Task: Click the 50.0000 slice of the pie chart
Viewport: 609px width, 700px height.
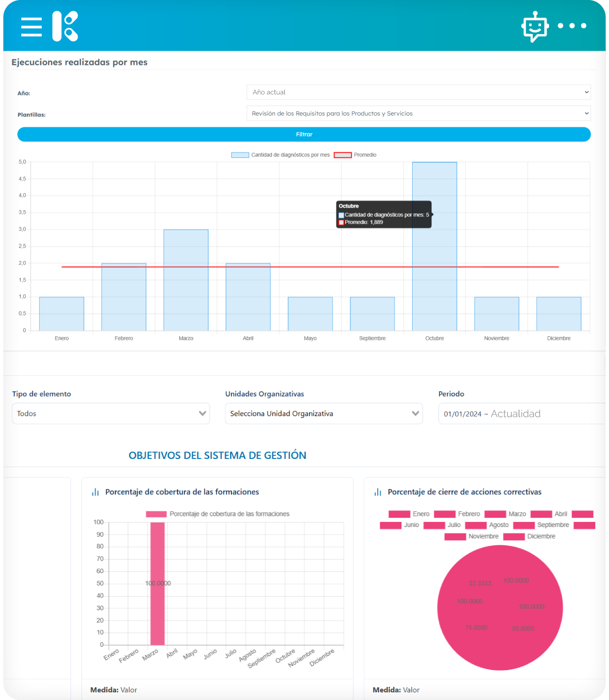Action: point(523,628)
